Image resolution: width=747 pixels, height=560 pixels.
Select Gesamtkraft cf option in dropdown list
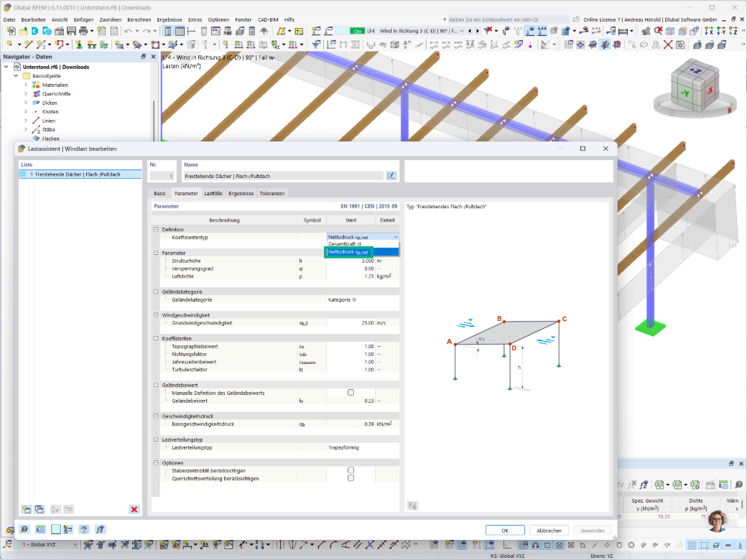point(362,244)
